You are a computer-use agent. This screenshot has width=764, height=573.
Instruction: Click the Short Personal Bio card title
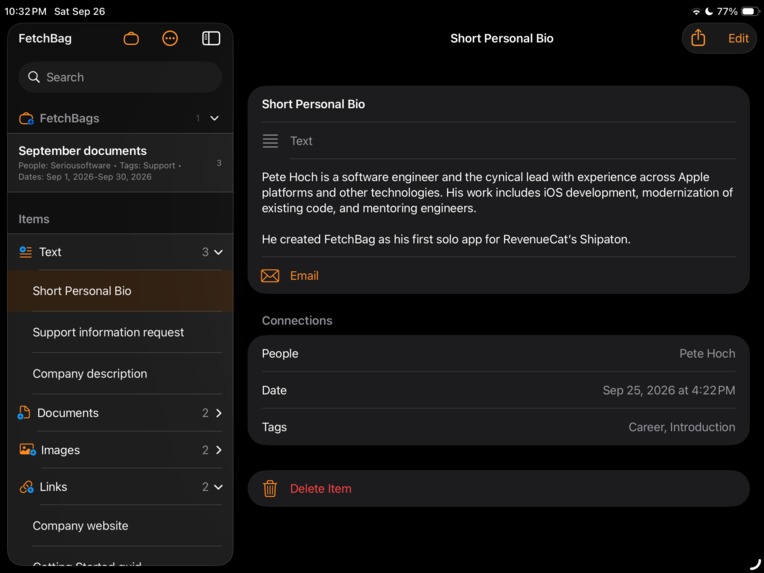[313, 104]
